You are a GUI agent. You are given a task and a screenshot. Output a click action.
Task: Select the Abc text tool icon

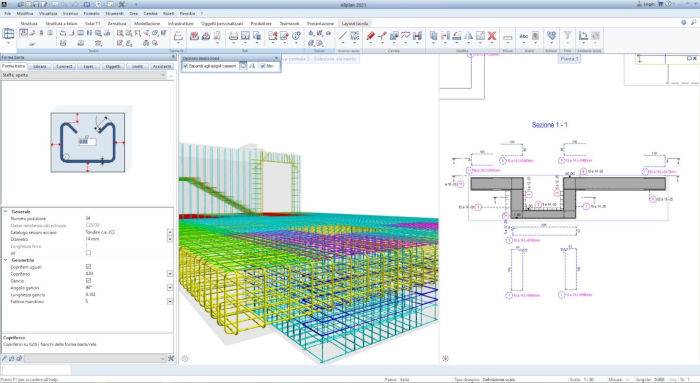pyautogui.click(x=524, y=36)
